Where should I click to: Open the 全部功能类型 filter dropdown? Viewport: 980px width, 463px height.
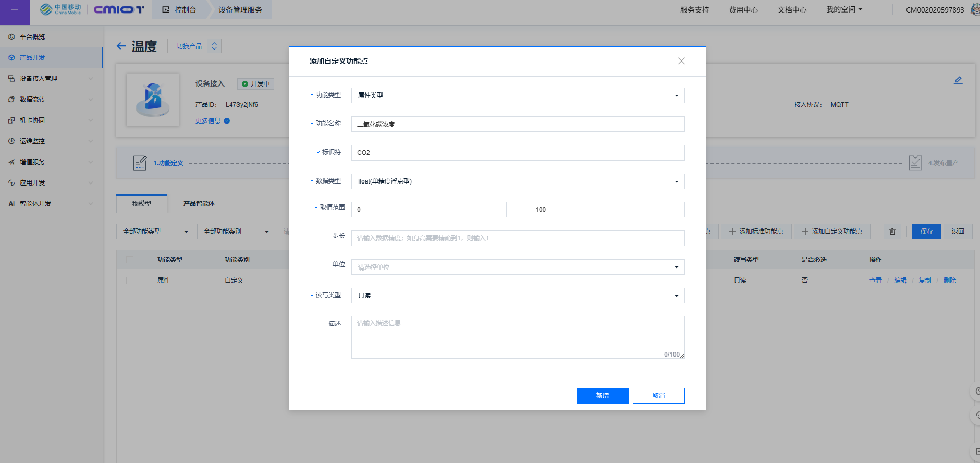click(155, 231)
